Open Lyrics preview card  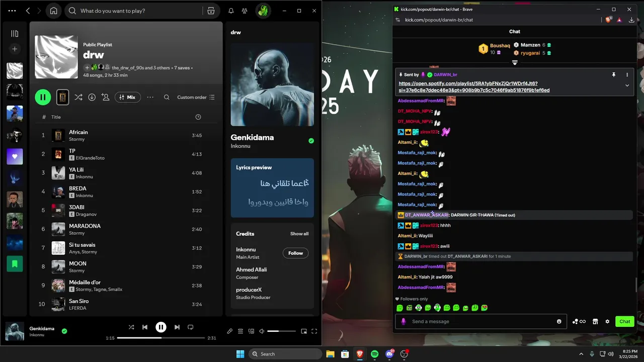click(272, 188)
